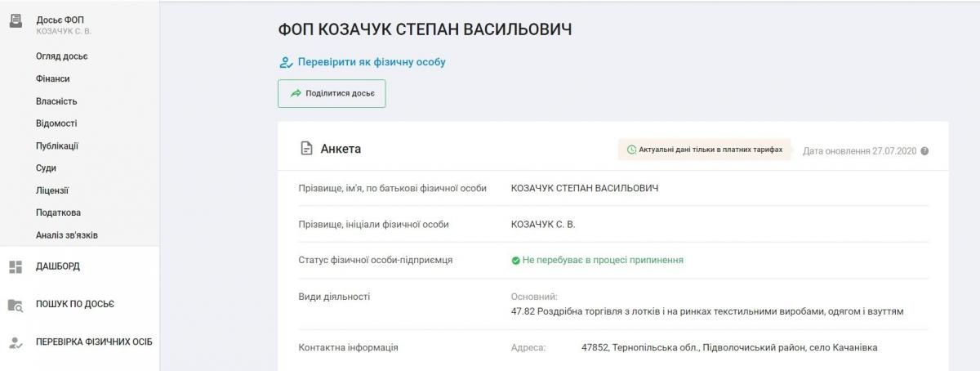Screen dimensions: 980x371
Task: Go to Фінанси section
Action: [52, 78]
